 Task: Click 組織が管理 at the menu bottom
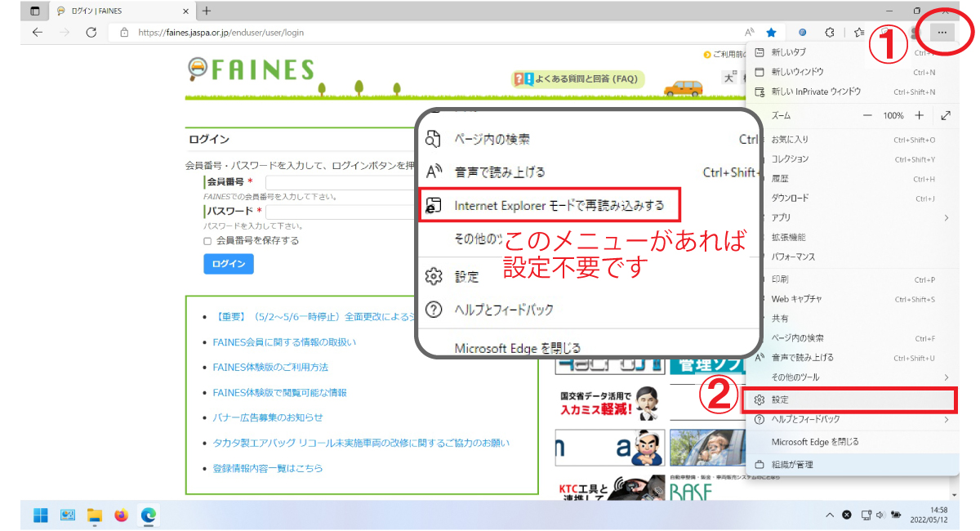(x=853, y=464)
